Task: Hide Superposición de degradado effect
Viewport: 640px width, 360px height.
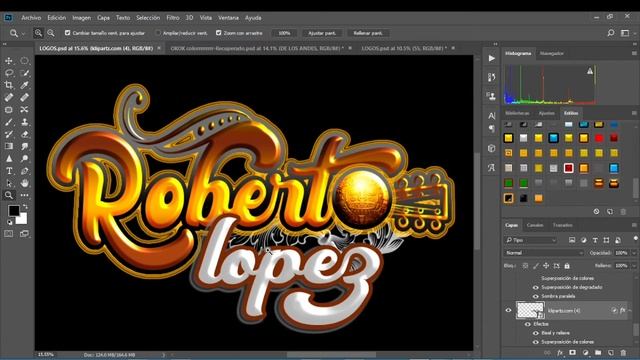Action: point(536,287)
